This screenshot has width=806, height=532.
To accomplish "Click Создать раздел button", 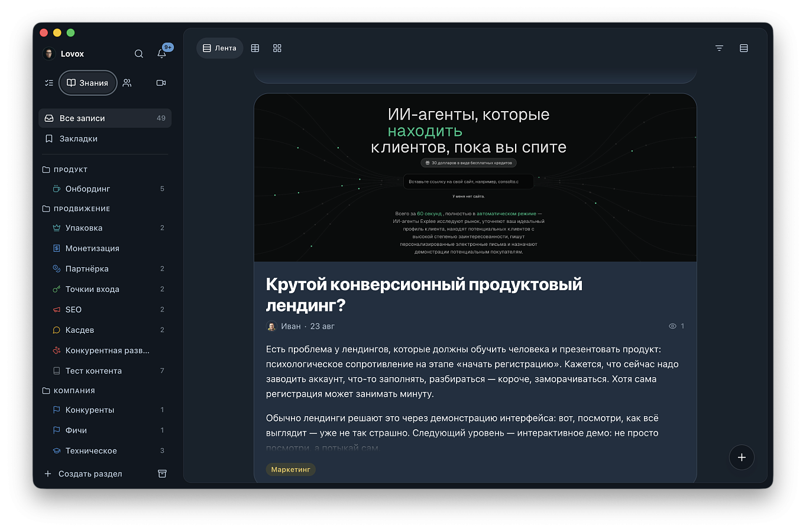I will 83,474.
